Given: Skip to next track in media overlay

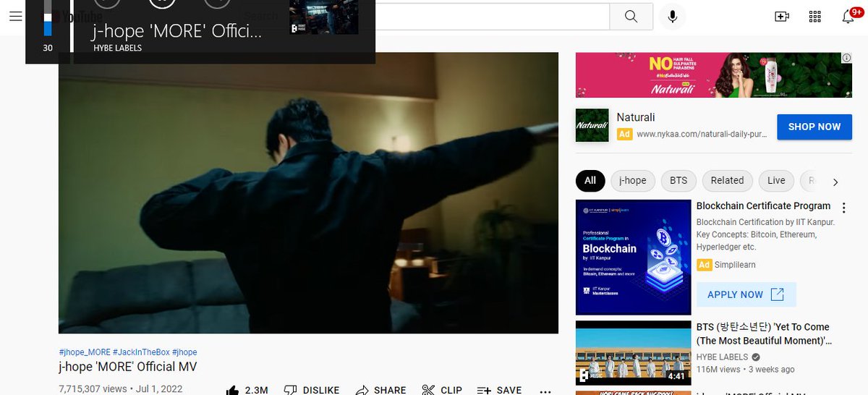Looking at the screenshot, I should point(217,2).
